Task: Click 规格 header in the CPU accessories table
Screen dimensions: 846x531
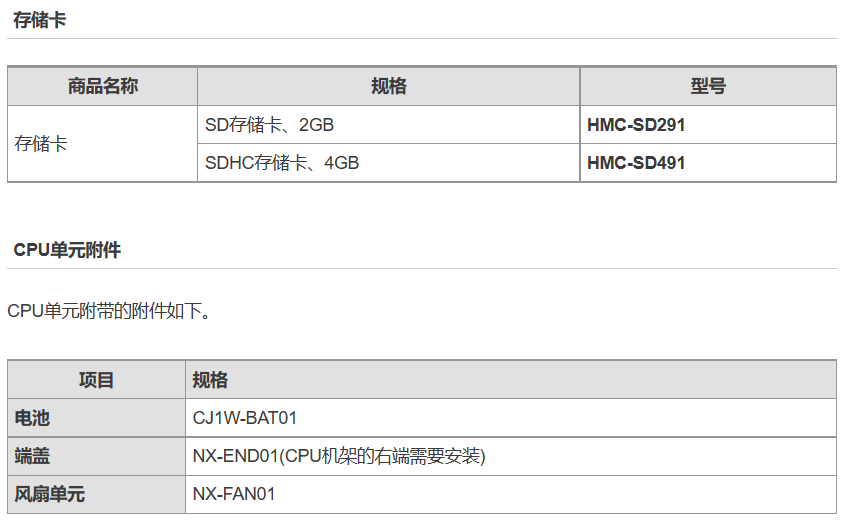Action: coord(210,380)
